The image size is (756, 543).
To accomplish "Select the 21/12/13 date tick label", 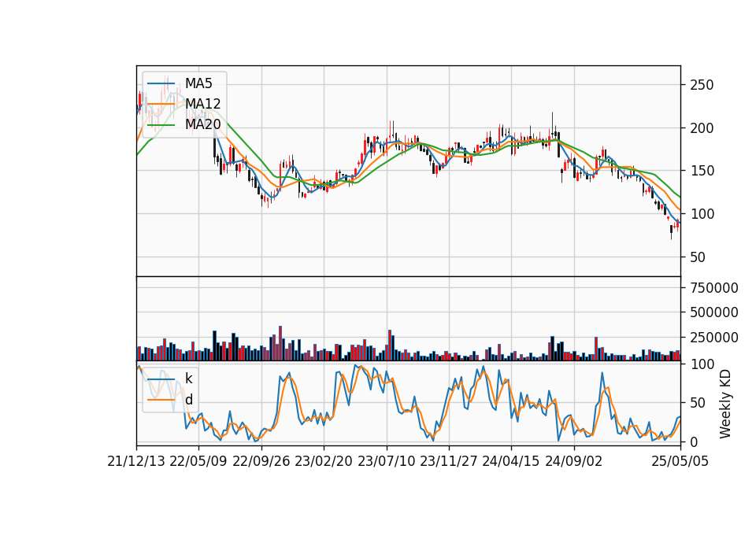I will (x=136, y=461).
